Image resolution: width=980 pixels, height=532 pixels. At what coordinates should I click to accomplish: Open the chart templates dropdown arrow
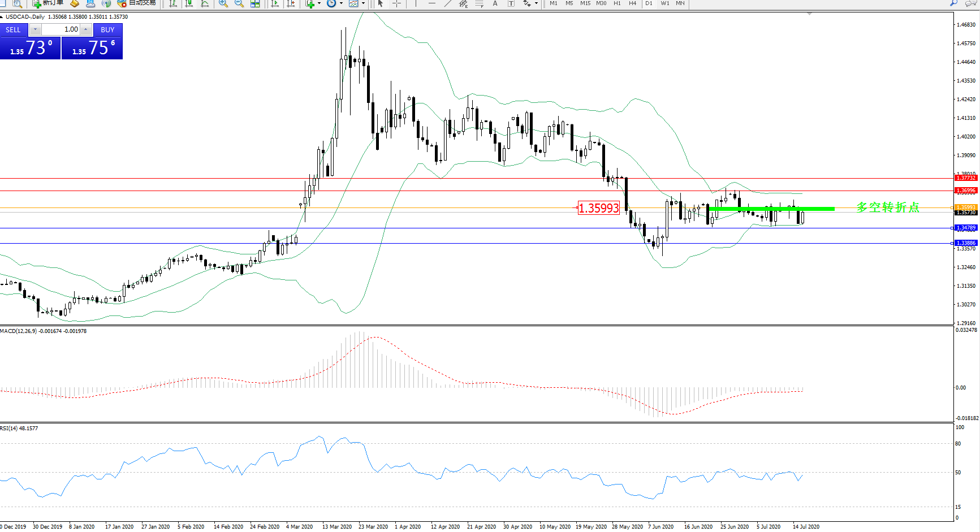tap(363, 3)
